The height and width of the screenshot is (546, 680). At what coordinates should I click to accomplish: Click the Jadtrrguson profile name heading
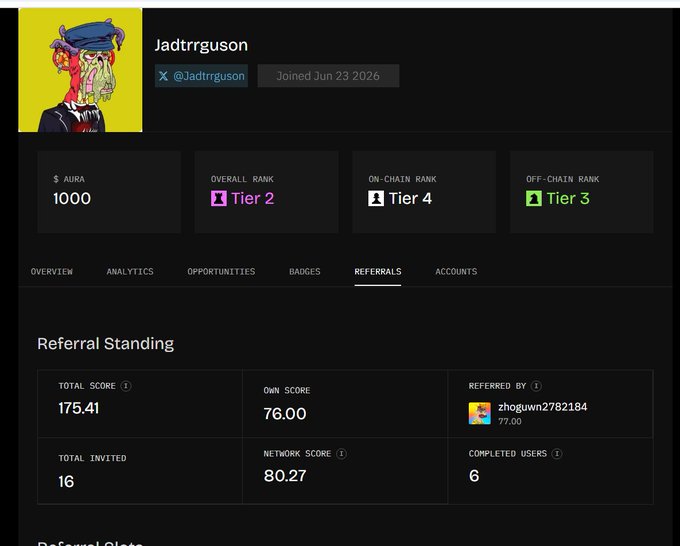click(x=201, y=45)
